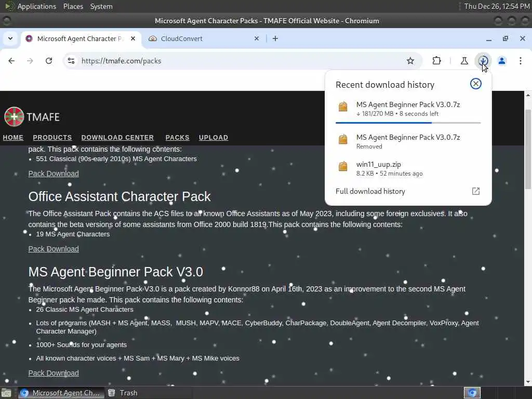Click the "Removed" status text
Image resolution: width=532 pixels, height=399 pixels.
tap(369, 146)
